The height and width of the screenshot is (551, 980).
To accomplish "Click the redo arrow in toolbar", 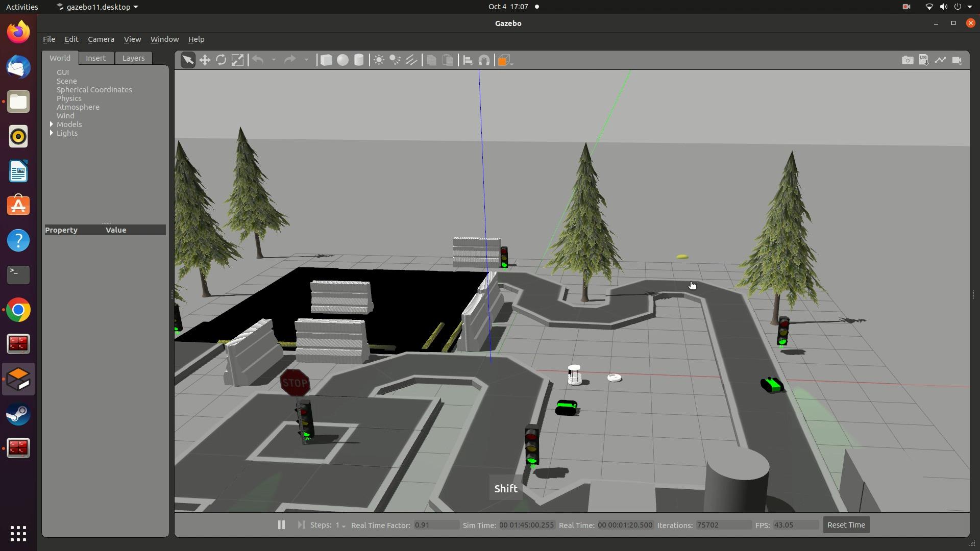I will coord(290,60).
